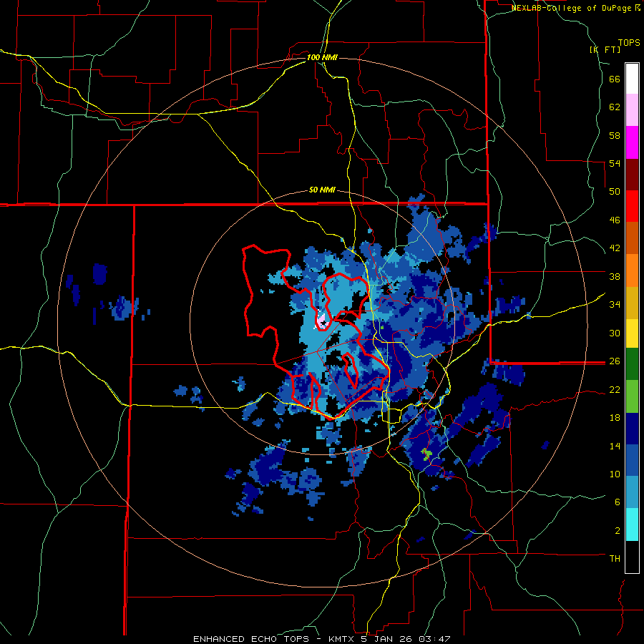Screen dimensions: 644x644
Task: Click the [K FT] units label
Action: pyautogui.click(x=605, y=49)
